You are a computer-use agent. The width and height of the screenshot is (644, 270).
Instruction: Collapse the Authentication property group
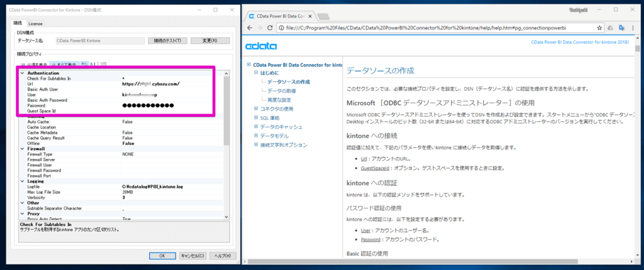(x=22, y=73)
